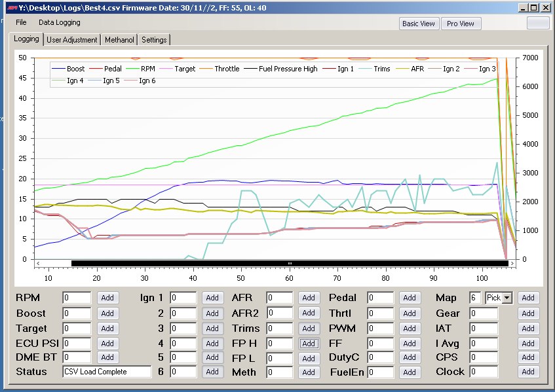Add RPM to the chart
This screenshot has width=555, height=392.
click(x=107, y=298)
